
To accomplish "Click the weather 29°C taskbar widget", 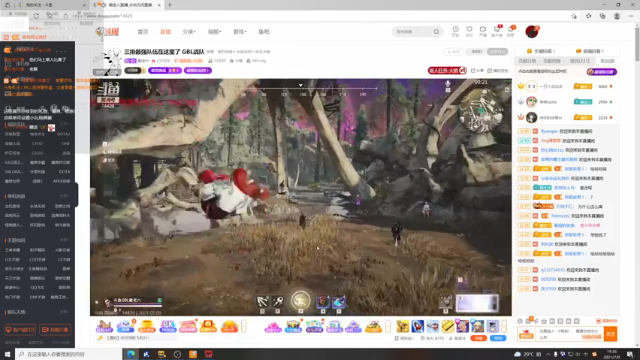I will pyautogui.click(x=528, y=354).
